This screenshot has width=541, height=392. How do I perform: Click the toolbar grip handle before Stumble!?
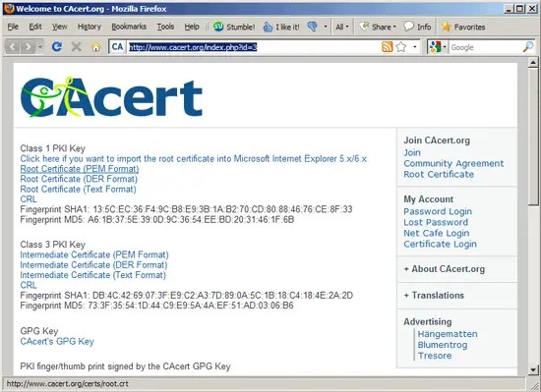(x=207, y=27)
